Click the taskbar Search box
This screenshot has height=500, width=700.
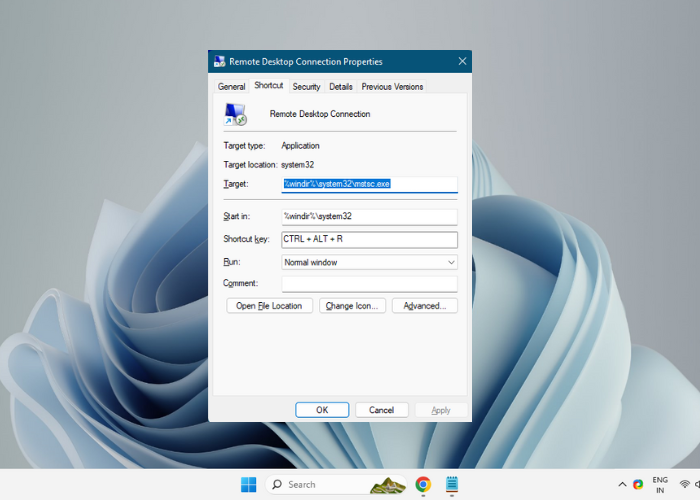pyautogui.click(x=336, y=484)
